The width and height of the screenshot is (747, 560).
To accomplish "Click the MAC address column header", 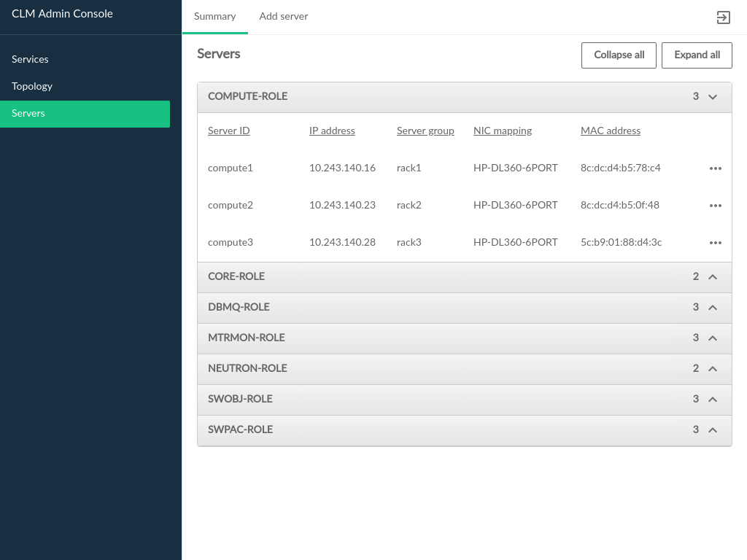I will point(610,131).
